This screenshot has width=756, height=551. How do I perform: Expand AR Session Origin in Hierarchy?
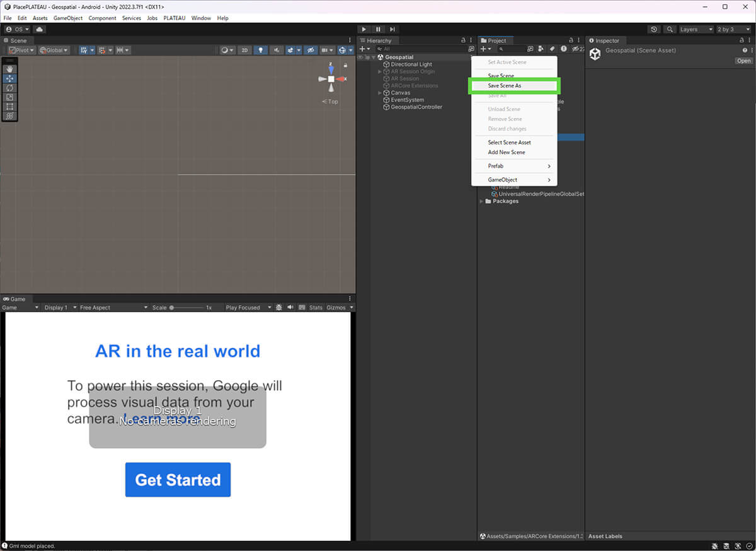click(380, 71)
